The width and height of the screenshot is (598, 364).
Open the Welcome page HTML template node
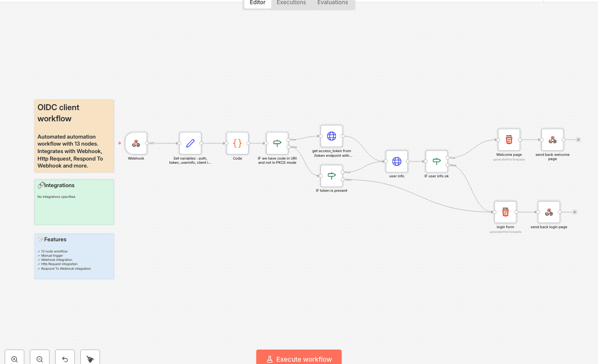click(509, 139)
